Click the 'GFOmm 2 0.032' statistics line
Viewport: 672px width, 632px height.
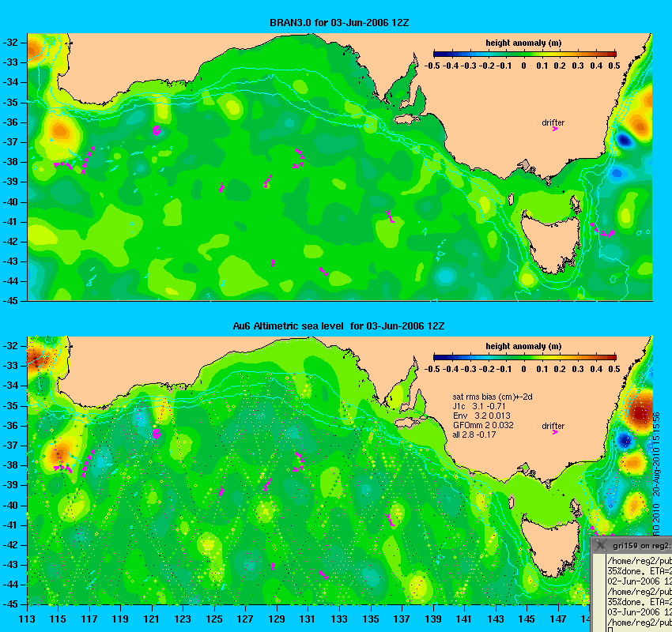(x=483, y=425)
